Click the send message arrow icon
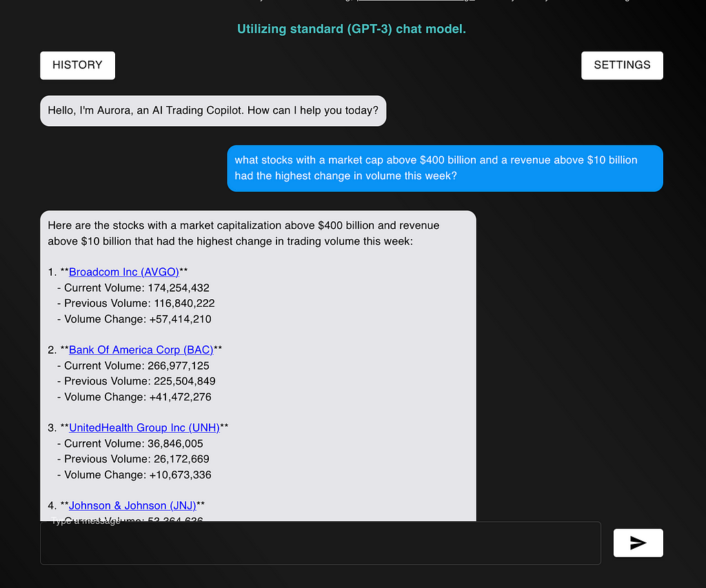The image size is (706, 588). (638, 543)
